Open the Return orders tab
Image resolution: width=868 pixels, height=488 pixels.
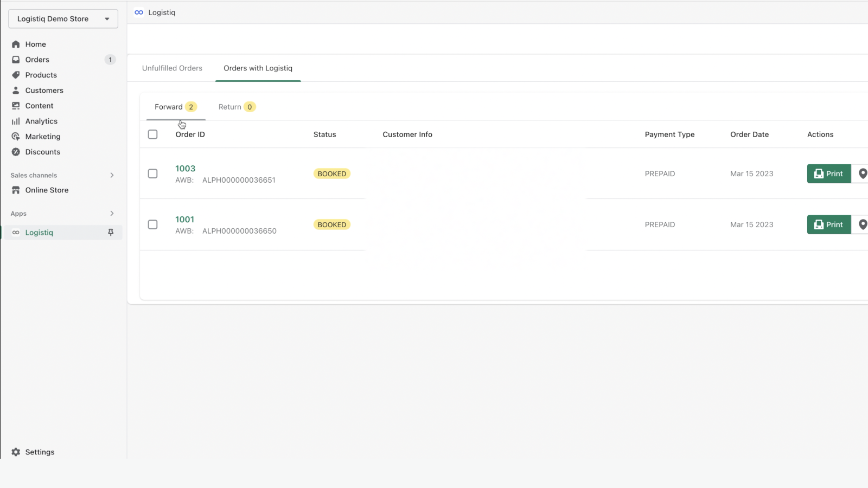[237, 107]
